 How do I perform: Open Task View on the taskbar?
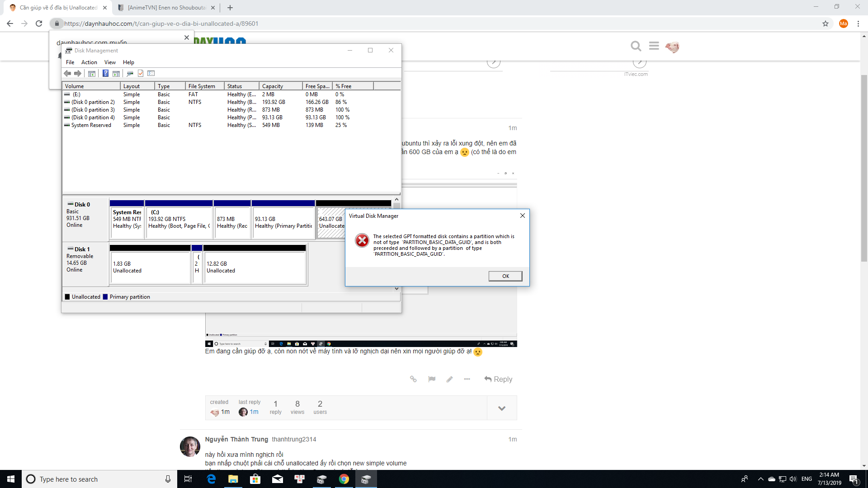[x=188, y=479]
